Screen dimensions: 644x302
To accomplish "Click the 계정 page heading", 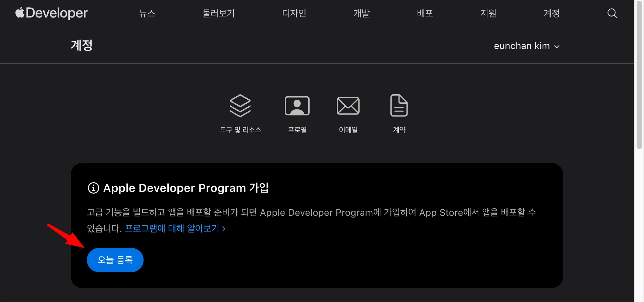I will coord(82,45).
